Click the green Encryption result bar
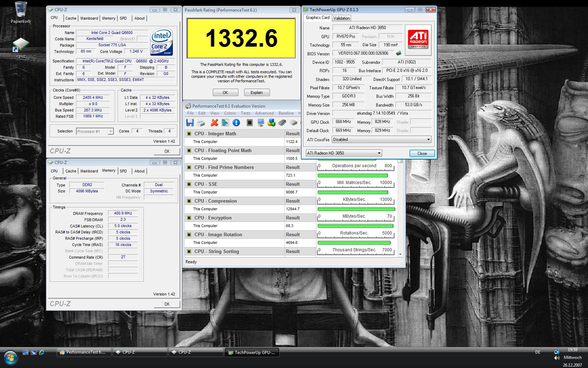Image resolution: width=588 pixels, height=368 pixels. coord(356,226)
